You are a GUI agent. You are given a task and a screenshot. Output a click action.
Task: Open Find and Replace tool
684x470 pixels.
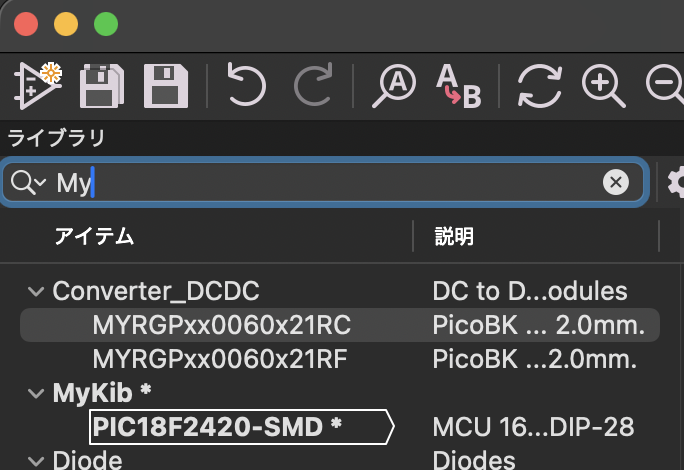pos(459,86)
